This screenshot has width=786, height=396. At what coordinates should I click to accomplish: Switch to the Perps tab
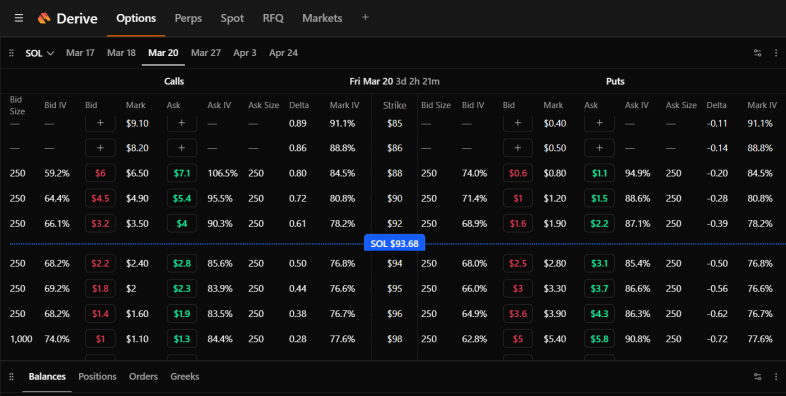tap(188, 19)
